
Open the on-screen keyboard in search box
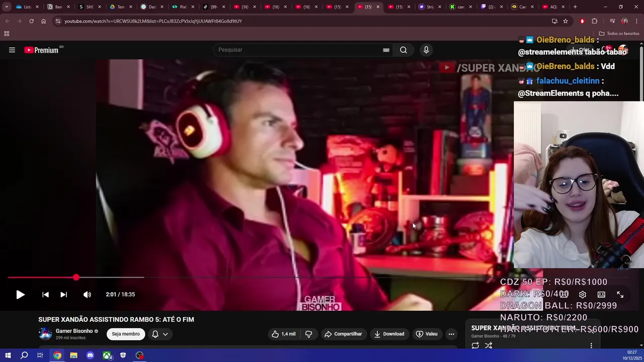click(386, 50)
